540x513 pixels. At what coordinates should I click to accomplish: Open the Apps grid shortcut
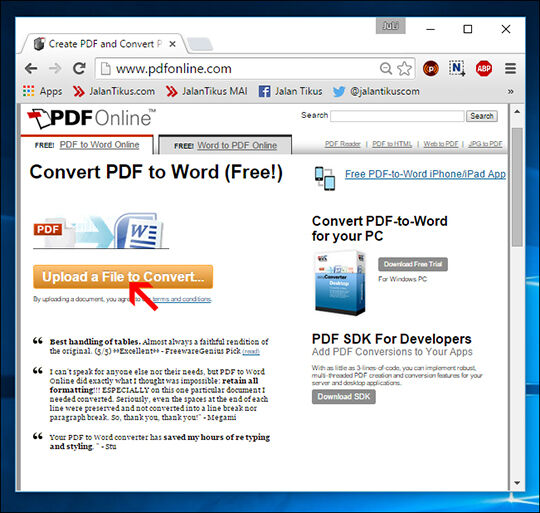pos(42,91)
